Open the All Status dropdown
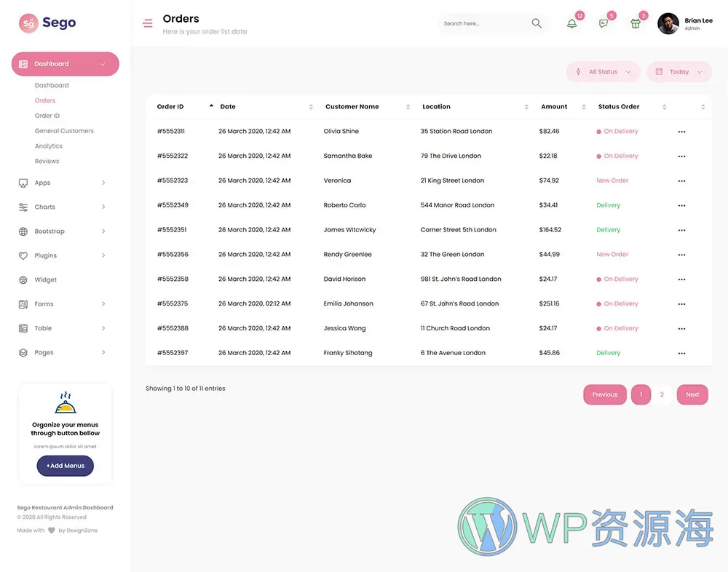 click(603, 71)
